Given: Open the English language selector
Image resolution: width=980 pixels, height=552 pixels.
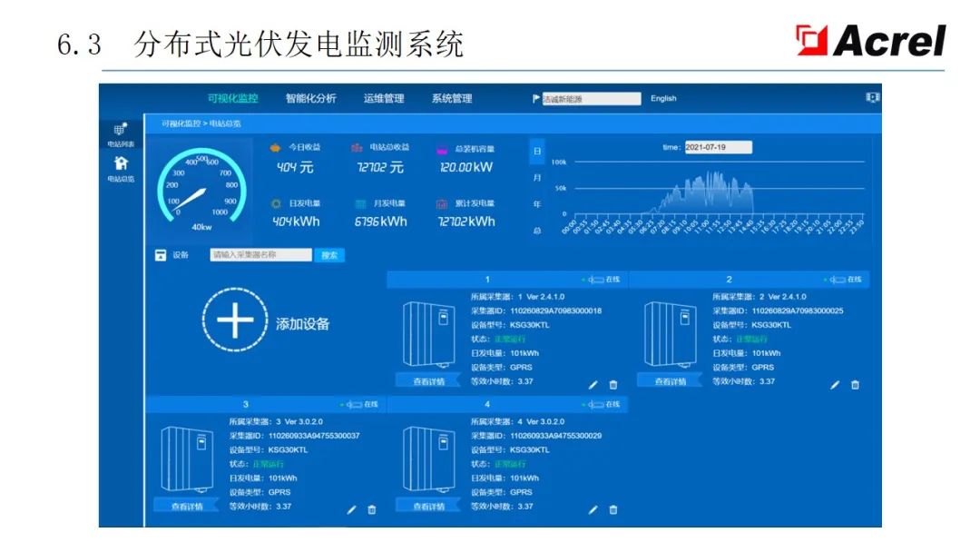Looking at the screenshot, I should (662, 98).
